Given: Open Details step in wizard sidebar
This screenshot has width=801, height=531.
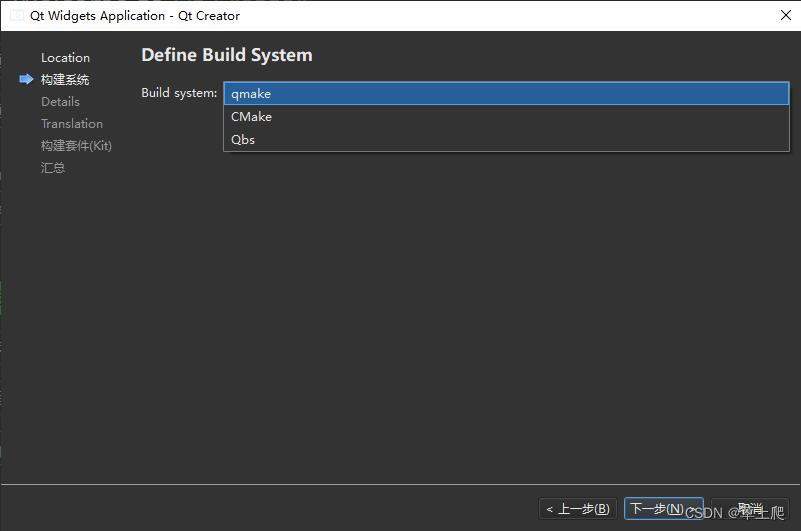Looking at the screenshot, I should (x=60, y=102).
